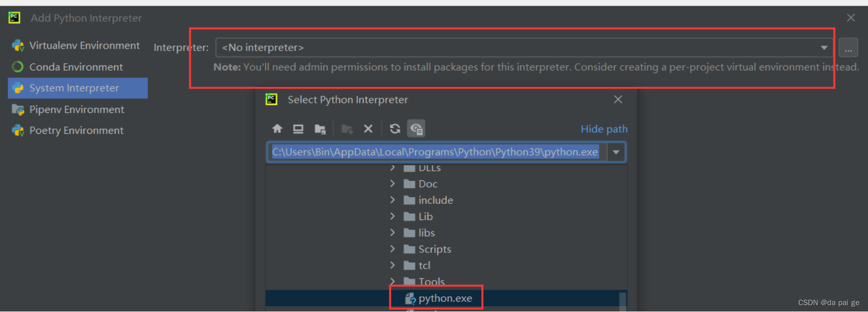
Task: Expand the Doc folder
Action: 392,183
